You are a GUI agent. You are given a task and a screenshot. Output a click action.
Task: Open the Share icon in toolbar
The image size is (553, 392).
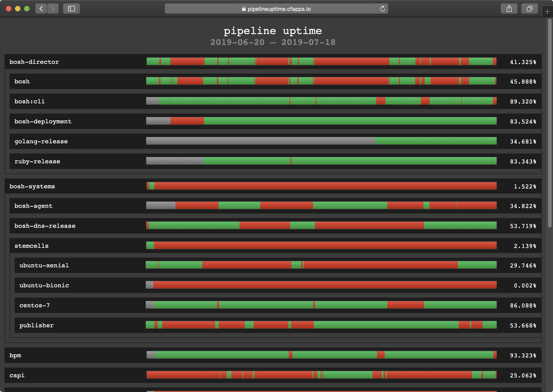pyautogui.click(x=509, y=9)
